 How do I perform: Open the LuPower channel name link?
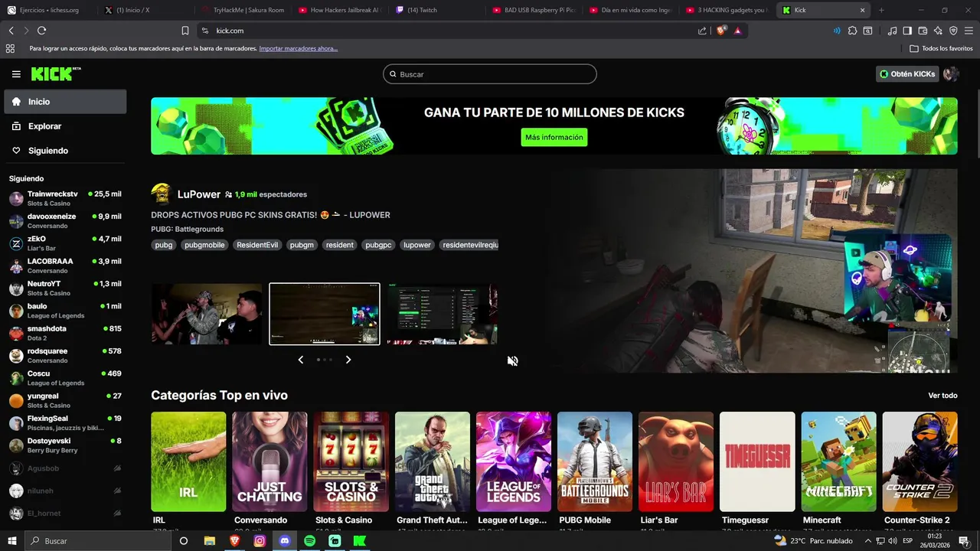click(x=199, y=194)
